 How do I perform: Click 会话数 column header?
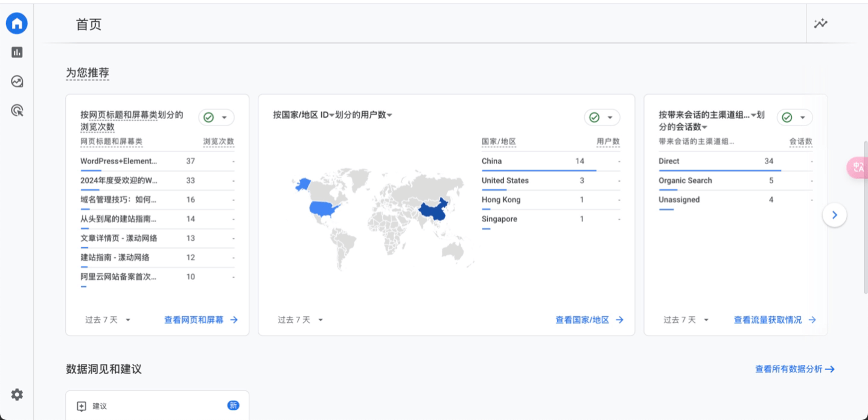pos(801,142)
